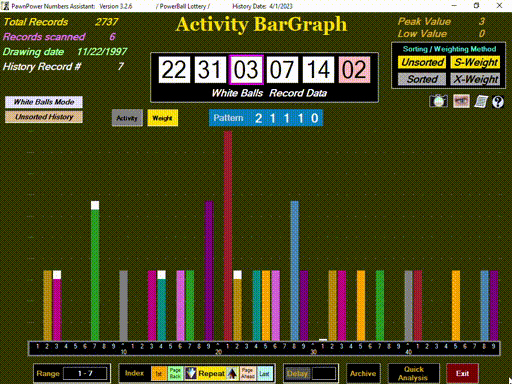Click the PawnPower app icon in title bar
The width and height of the screenshot is (512, 384).
(5, 6)
